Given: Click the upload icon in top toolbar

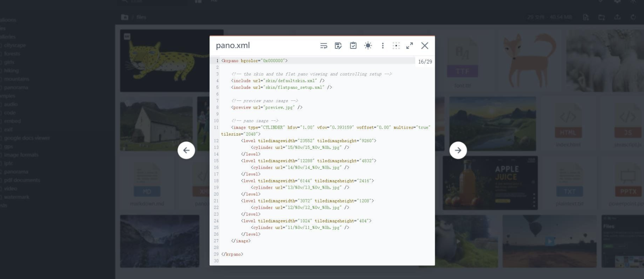Looking at the screenshot, I should [x=617, y=17].
